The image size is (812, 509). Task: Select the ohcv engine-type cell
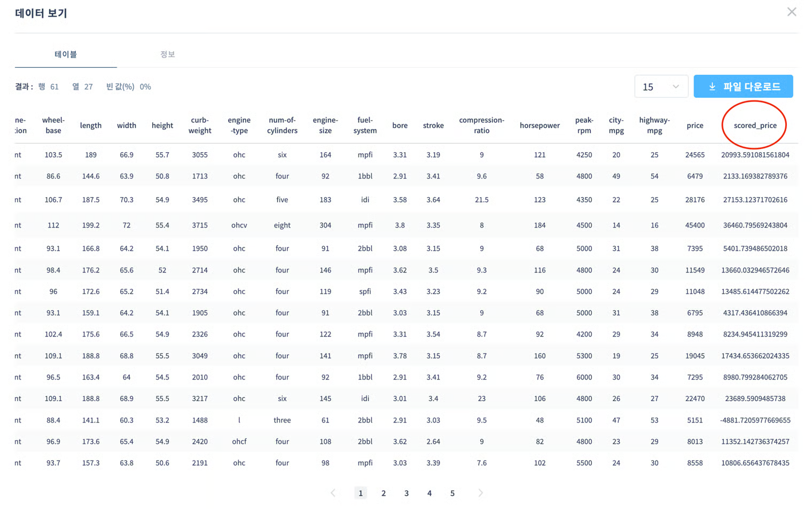pyautogui.click(x=239, y=225)
